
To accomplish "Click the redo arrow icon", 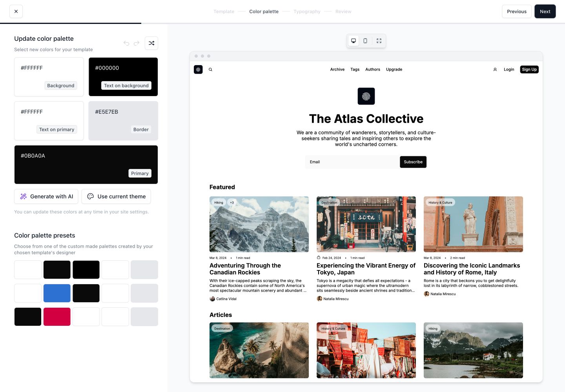I will click(137, 43).
